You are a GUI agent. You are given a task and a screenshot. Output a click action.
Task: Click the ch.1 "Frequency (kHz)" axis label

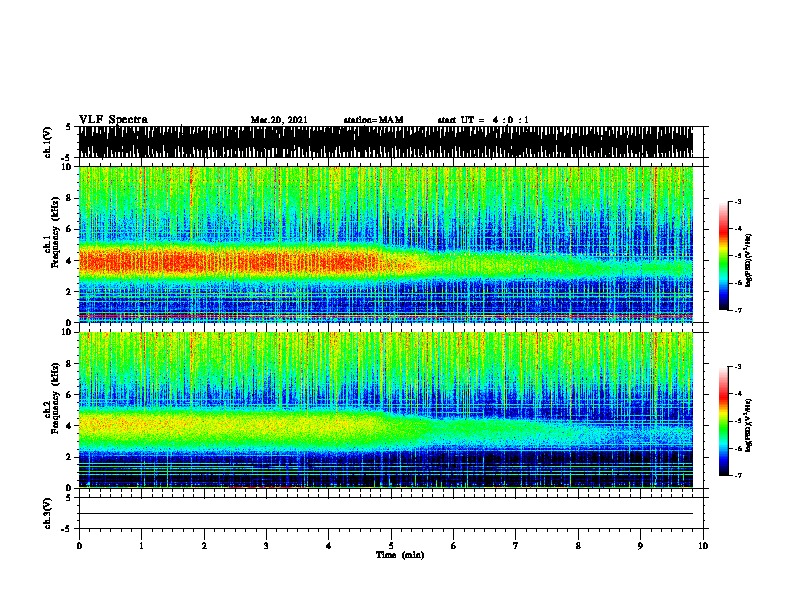click(55, 232)
